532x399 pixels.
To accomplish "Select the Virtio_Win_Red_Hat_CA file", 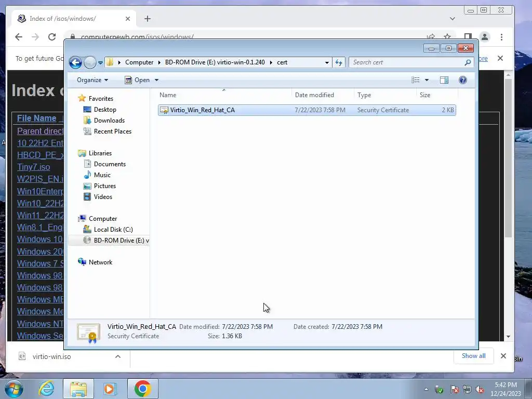I will 307,110.
